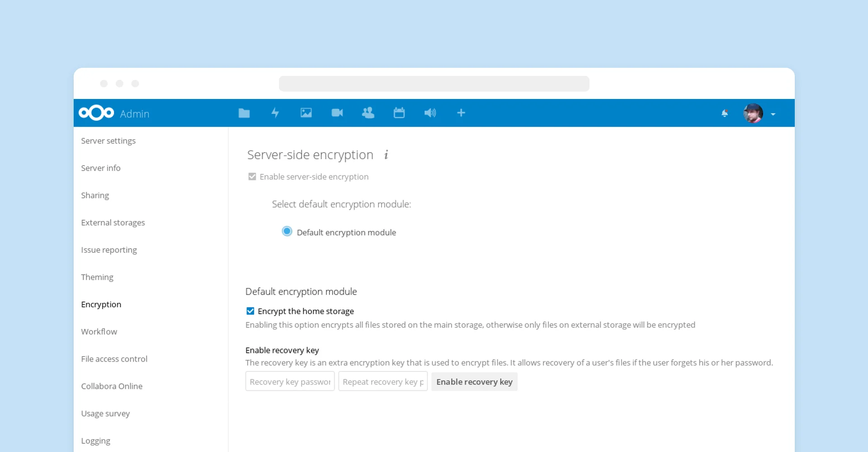
Task: Open the user avatar menu
Action: [753, 113]
